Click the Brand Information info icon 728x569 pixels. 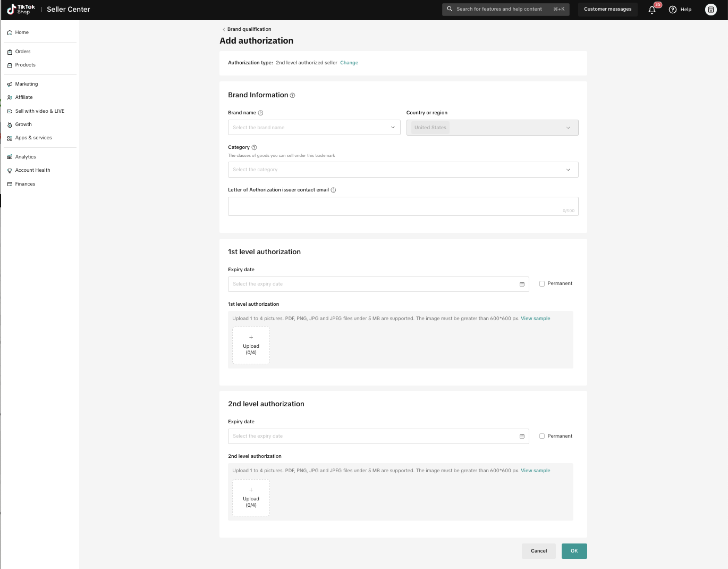tap(292, 95)
